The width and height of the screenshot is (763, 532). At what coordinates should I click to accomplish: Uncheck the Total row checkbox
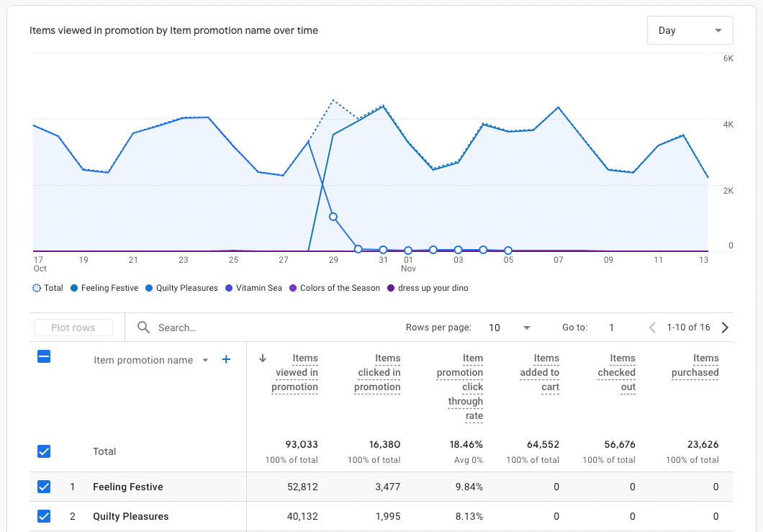(44, 451)
